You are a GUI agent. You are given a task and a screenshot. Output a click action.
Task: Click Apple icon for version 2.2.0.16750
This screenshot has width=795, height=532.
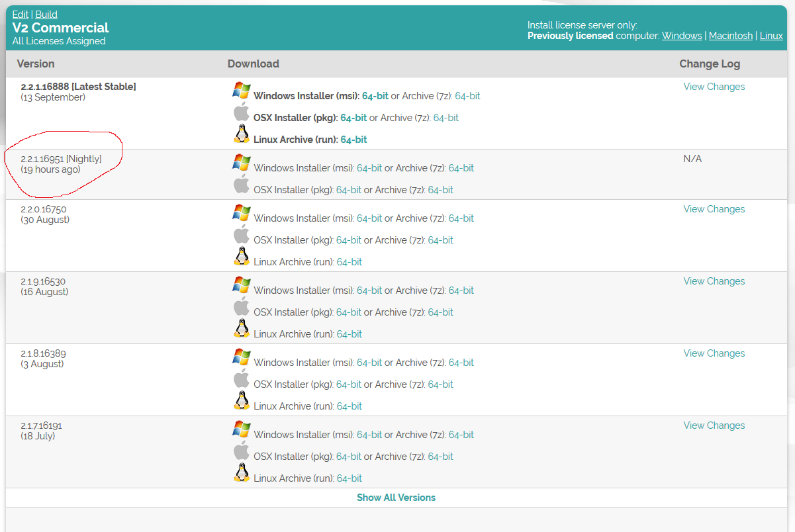pyautogui.click(x=242, y=235)
